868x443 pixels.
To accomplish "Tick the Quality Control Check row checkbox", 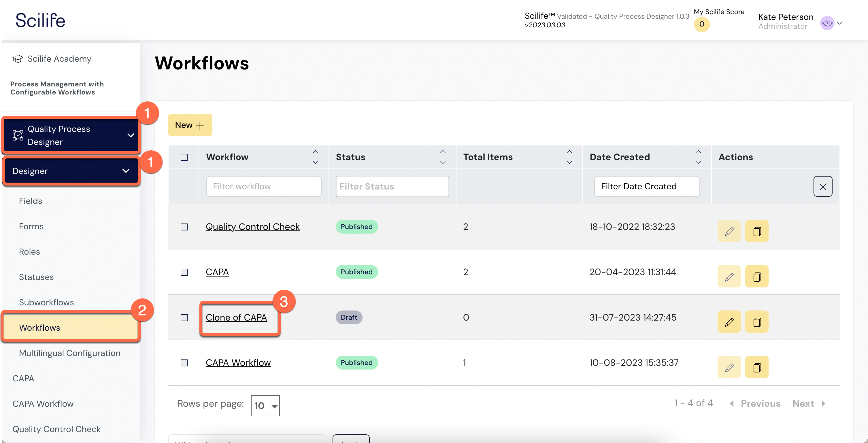I will [184, 227].
